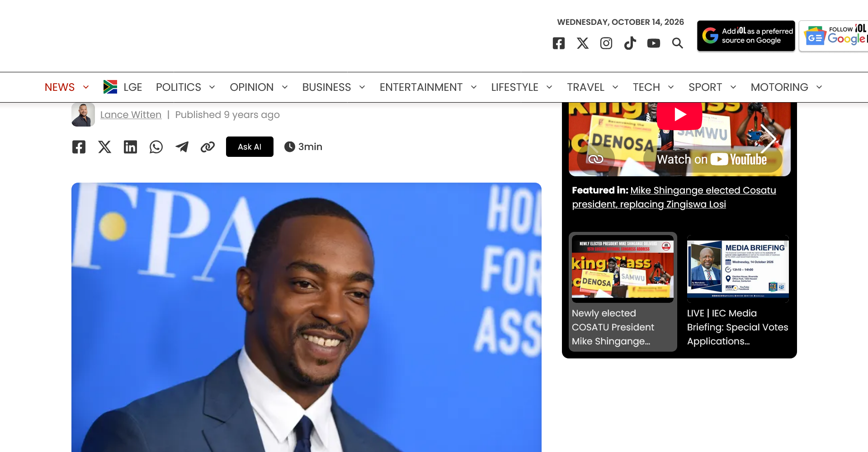Open the LGE section
Screen dimensions: 868x452
(x=133, y=87)
